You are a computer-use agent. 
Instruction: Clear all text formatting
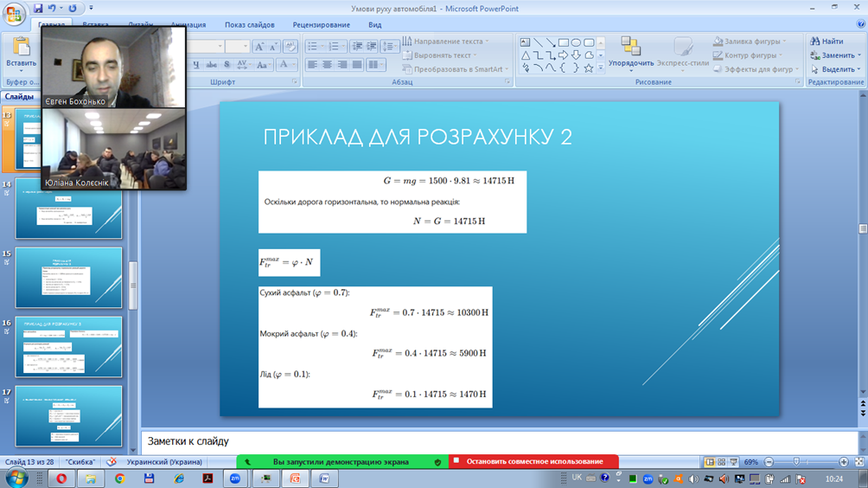click(290, 47)
